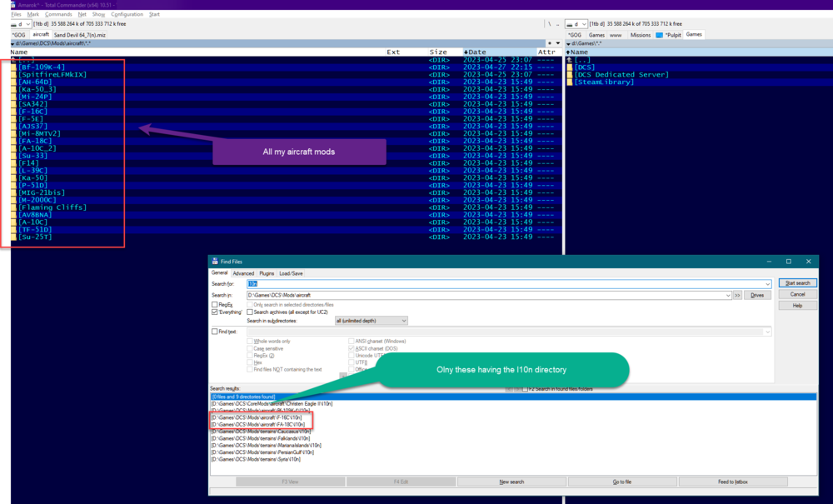Click the folder icon of Flaming Cliffs
This screenshot has height=504, width=833.
pos(14,207)
